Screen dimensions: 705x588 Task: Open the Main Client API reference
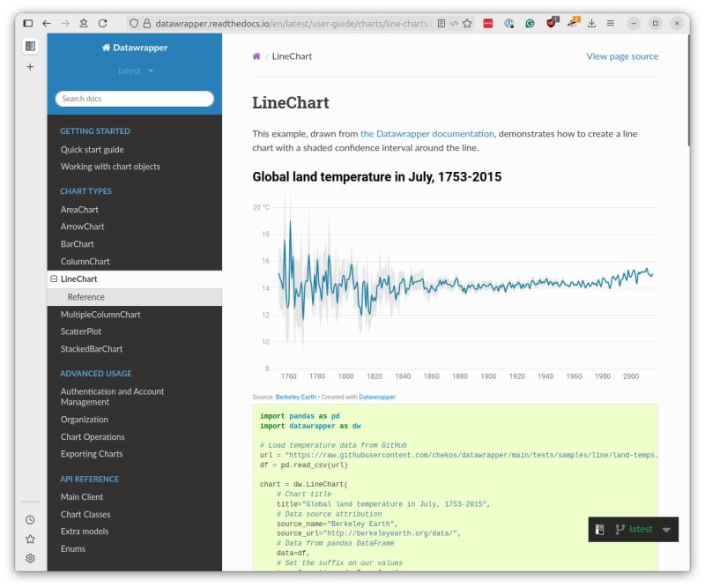(82, 496)
